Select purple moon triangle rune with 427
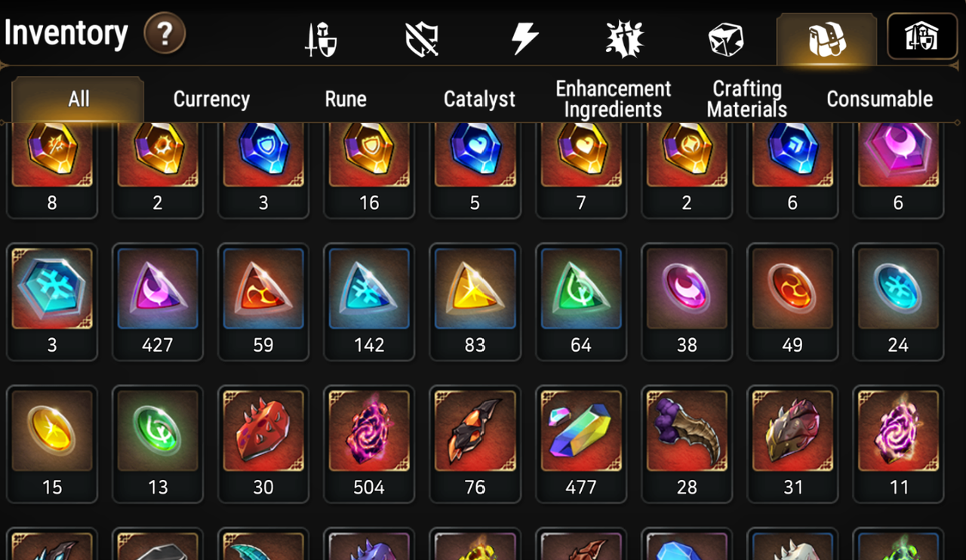Screen dimensions: 966x560 158,302
